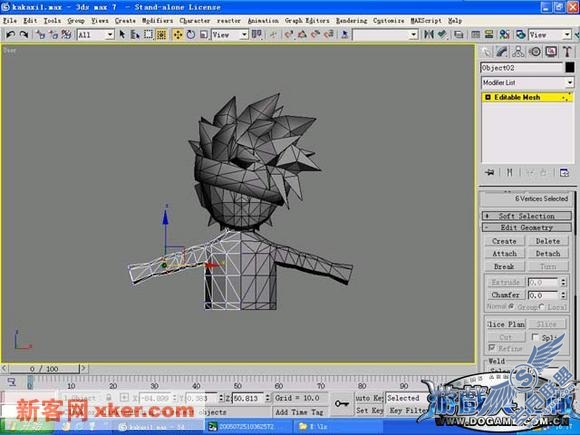Open the Layer Manager icon
Screen dimensions: 580x435
[x=459, y=35]
